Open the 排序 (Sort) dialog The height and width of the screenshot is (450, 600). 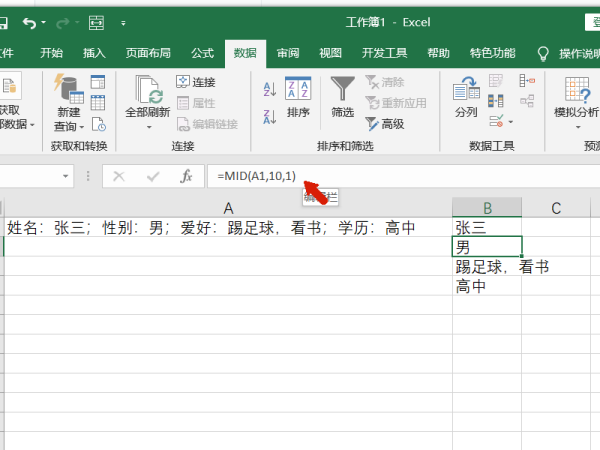click(x=298, y=98)
